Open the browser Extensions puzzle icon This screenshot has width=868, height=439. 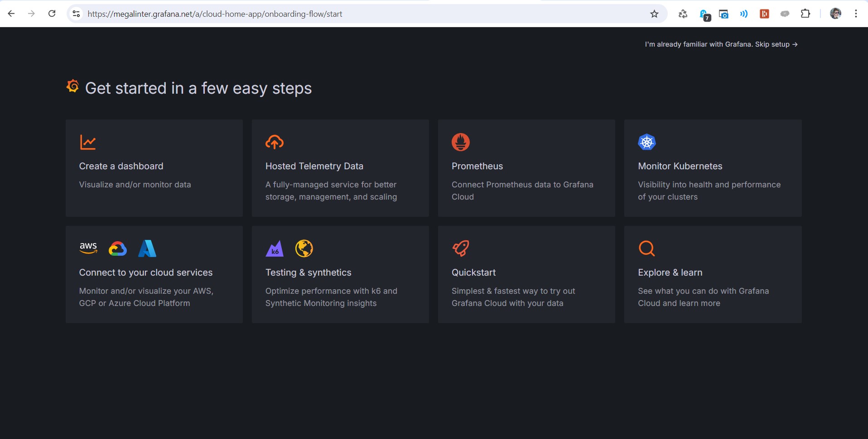pyautogui.click(x=805, y=14)
